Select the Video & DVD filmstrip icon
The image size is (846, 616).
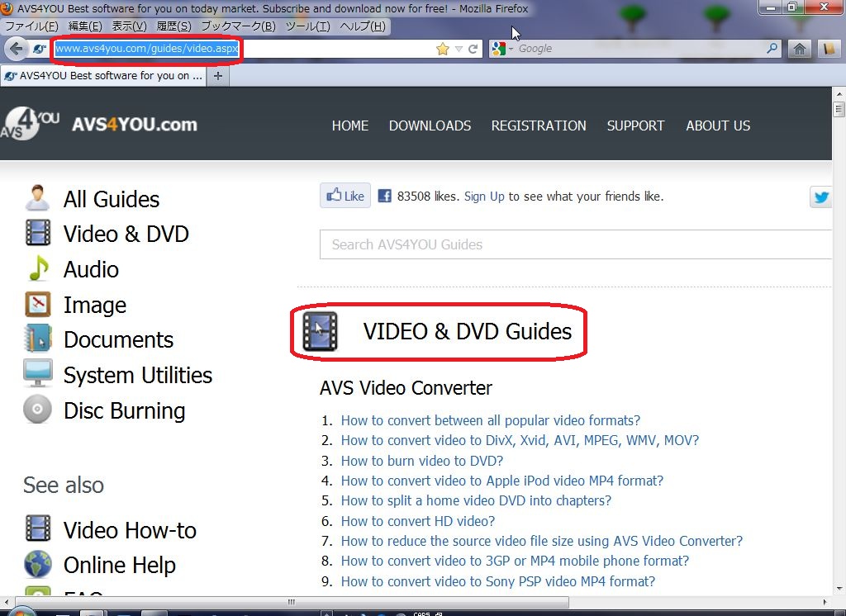pos(36,234)
